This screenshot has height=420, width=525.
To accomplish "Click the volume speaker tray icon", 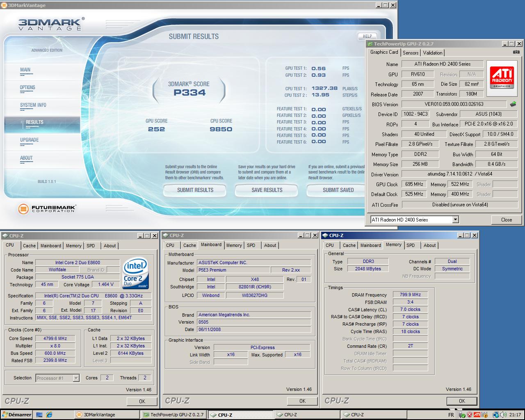I will click(503, 415).
